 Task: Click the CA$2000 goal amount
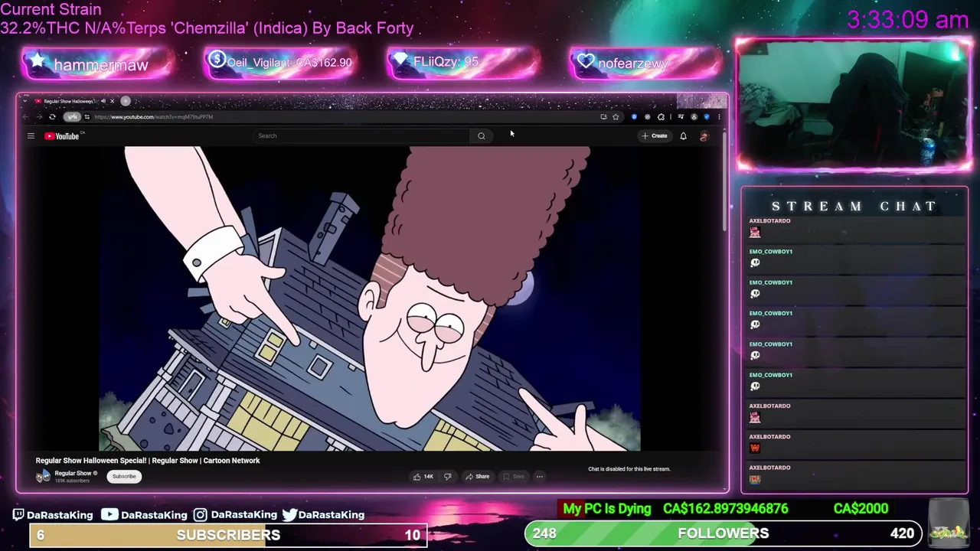point(861,509)
